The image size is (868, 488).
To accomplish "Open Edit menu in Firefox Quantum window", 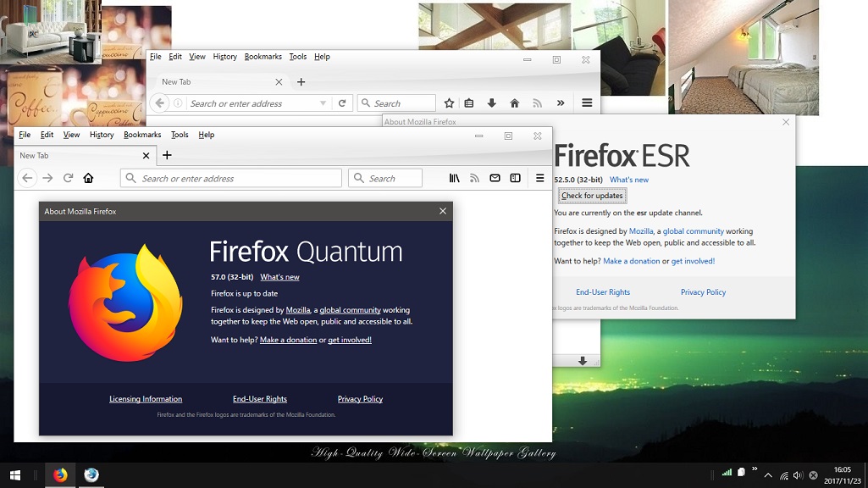I will click(47, 135).
